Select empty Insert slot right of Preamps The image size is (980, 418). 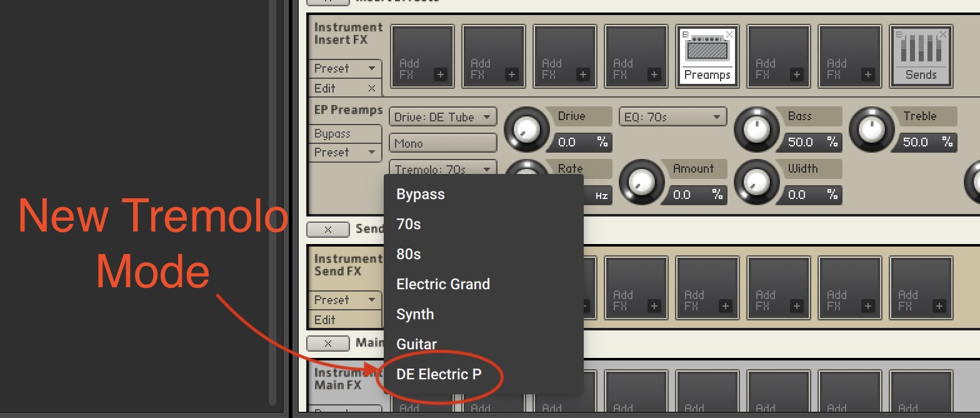pyautogui.click(x=778, y=57)
